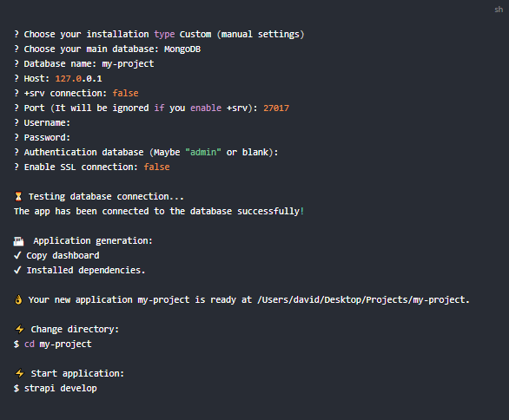The height and width of the screenshot is (420, 509).
Task: Click the question mark before Database name
Action: pyautogui.click(x=17, y=63)
